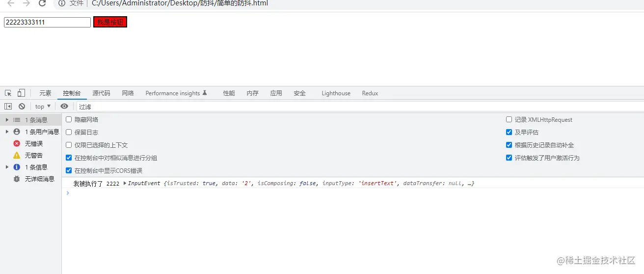This screenshot has height=274, width=644.
Task: Click the red error icon 无错误
Action: tap(17, 143)
